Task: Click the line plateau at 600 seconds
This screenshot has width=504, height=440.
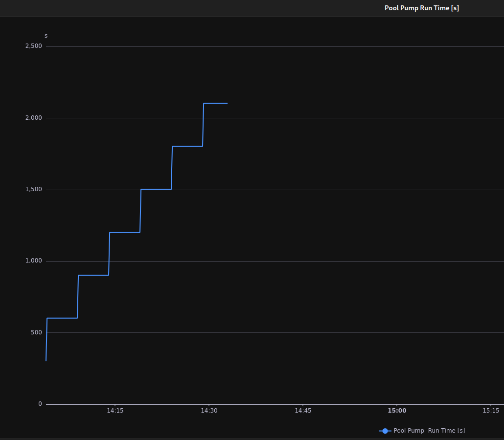Action: [x=62, y=318]
